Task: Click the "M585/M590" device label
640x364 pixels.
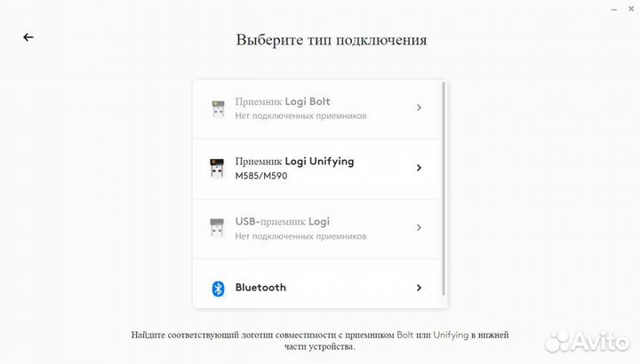Action: coord(261,176)
